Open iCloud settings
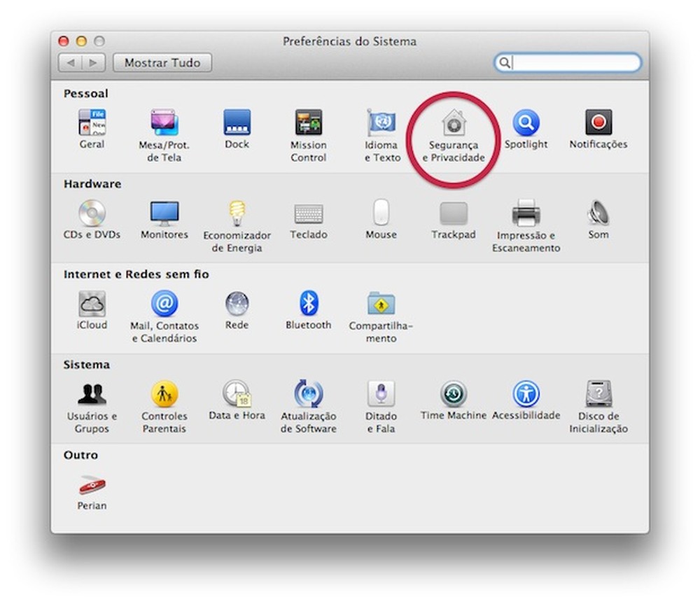 91,304
